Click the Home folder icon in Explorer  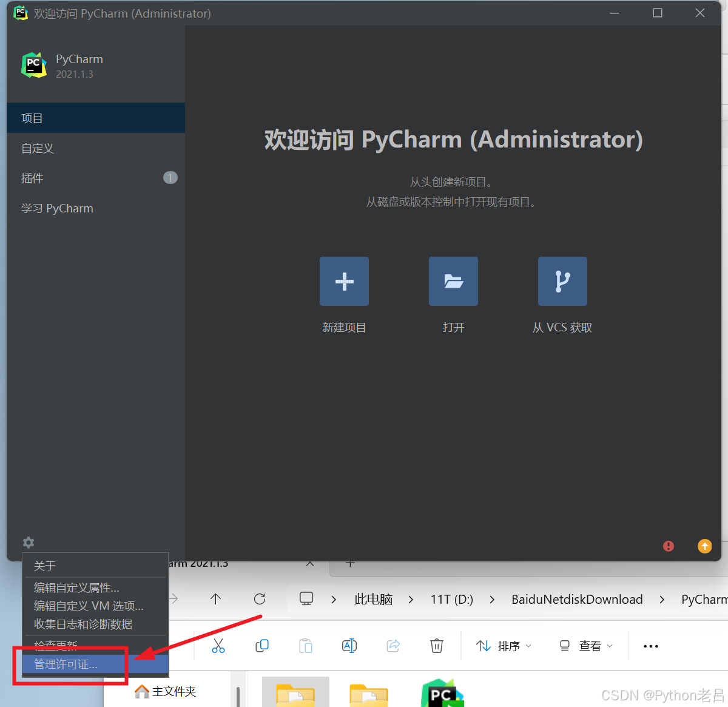(x=142, y=691)
